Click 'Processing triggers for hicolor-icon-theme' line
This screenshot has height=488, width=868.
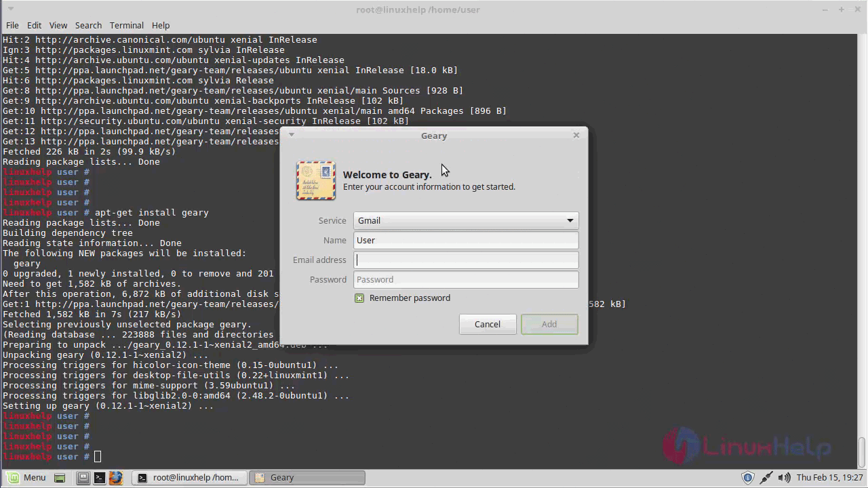[x=170, y=365]
